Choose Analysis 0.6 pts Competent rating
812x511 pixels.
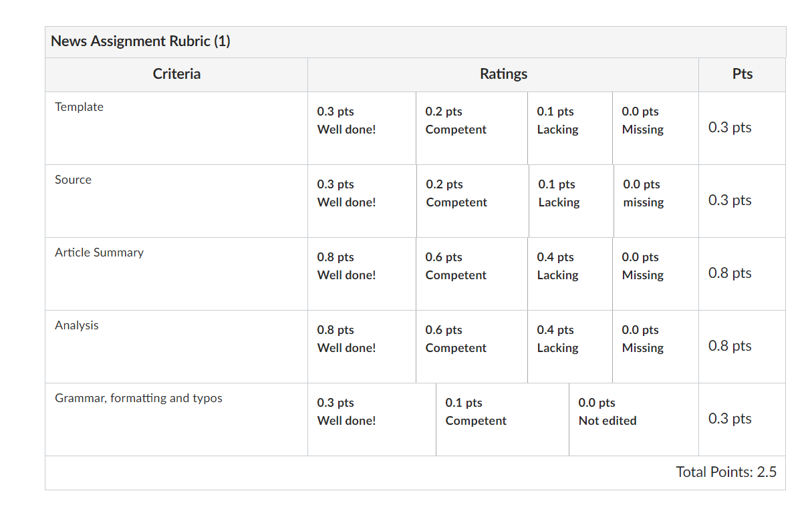tap(471, 347)
